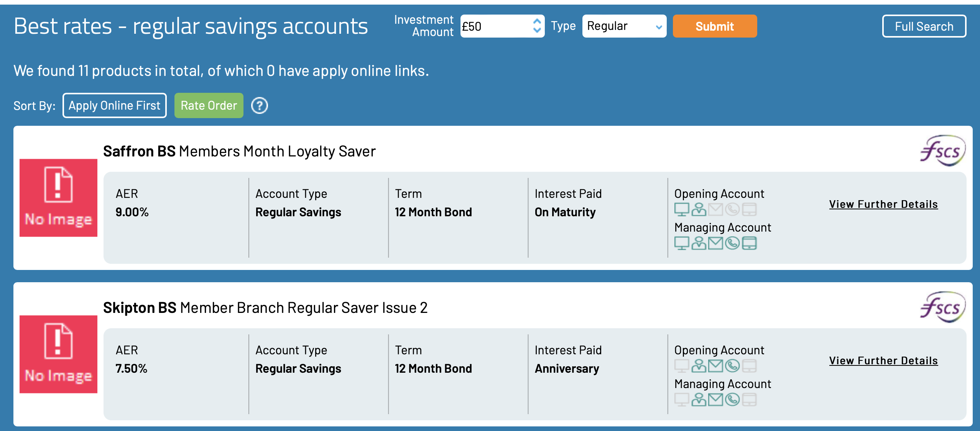Click the Skipton BS managing account mobile app icon
980x431 pixels.
click(x=749, y=400)
